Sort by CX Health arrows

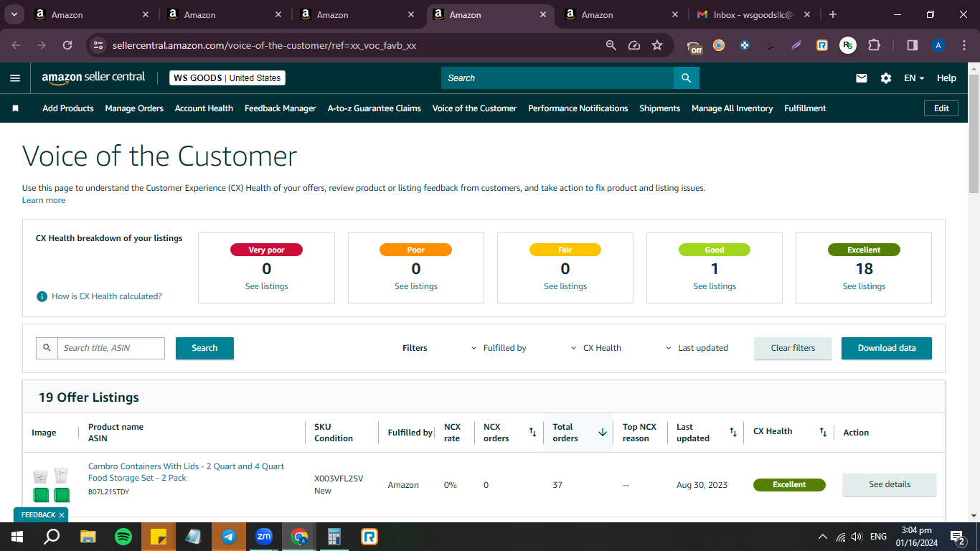(823, 432)
